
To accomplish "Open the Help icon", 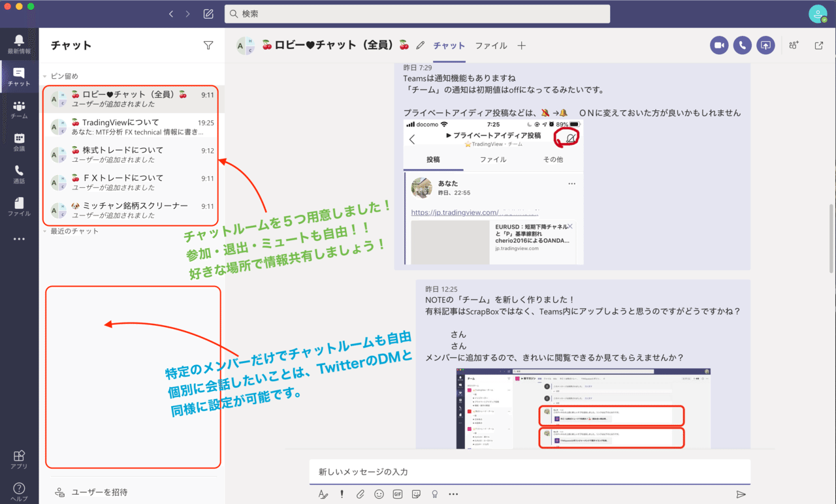I will tap(19, 492).
